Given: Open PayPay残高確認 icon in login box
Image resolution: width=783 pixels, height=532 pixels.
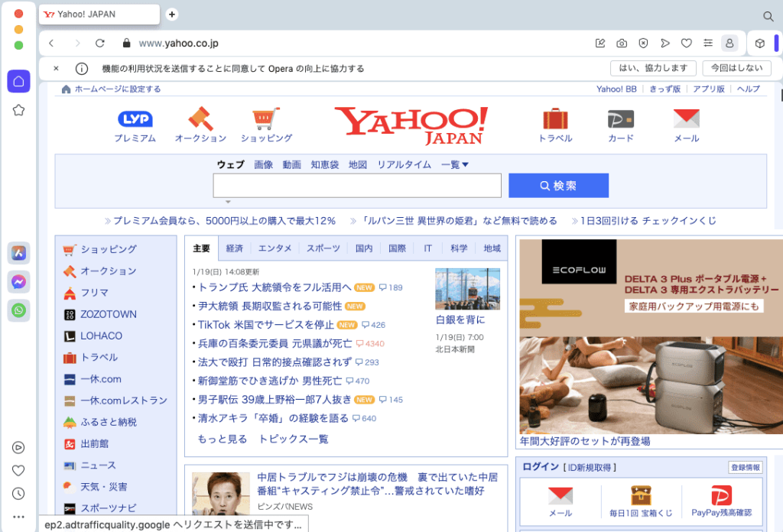Looking at the screenshot, I should pos(721,501).
